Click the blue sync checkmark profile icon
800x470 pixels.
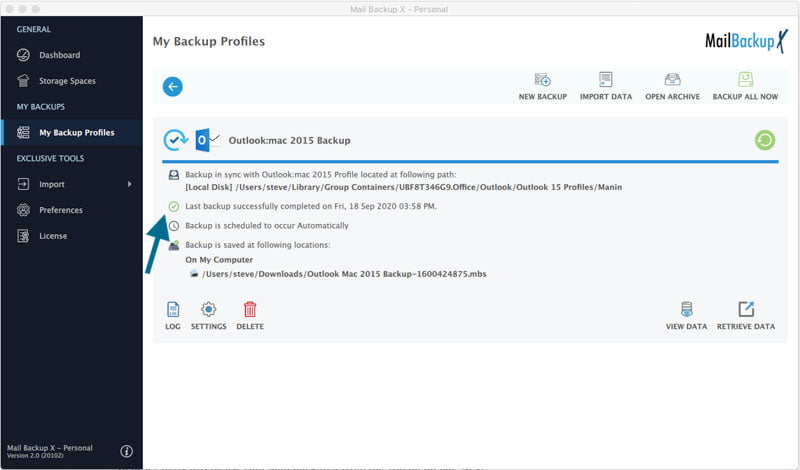(176, 140)
